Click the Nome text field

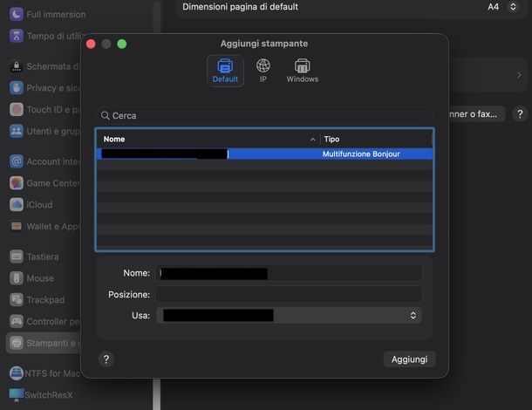289,273
